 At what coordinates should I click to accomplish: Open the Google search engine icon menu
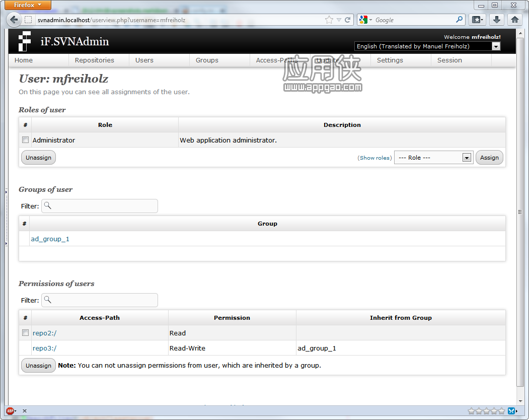(x=365, y=20)
